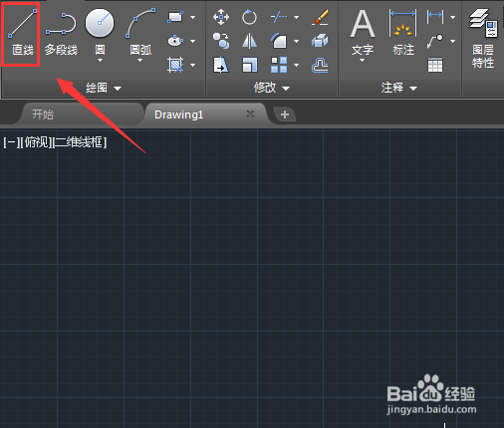The image size is (504, 428).
Task: Open Layer Properties (图层特性)
Action: (x=483, y=38)
